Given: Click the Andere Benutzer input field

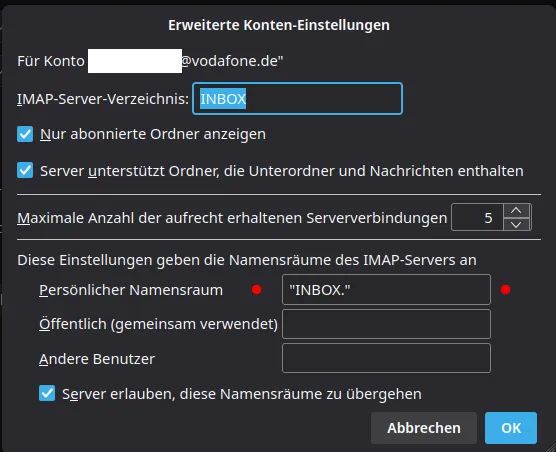Looking at the screenshot, I should click(x=386, y=358).
